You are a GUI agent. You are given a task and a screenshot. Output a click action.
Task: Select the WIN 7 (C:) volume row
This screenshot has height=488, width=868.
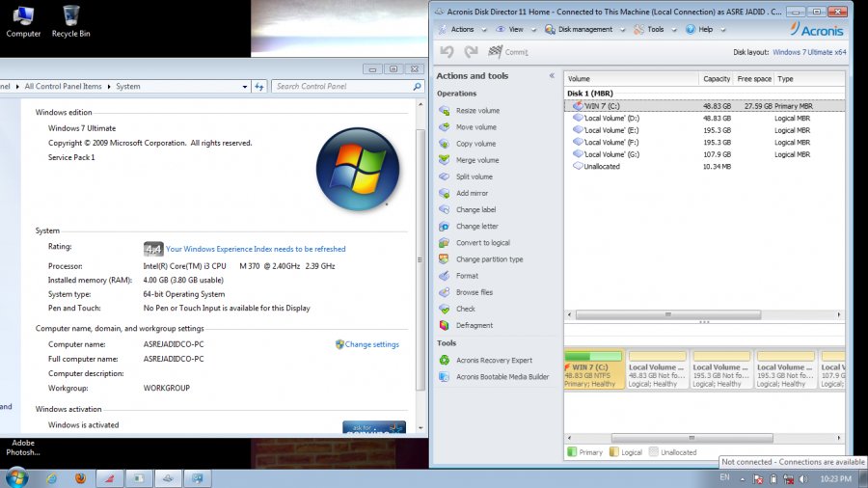[x=705, y=106]
